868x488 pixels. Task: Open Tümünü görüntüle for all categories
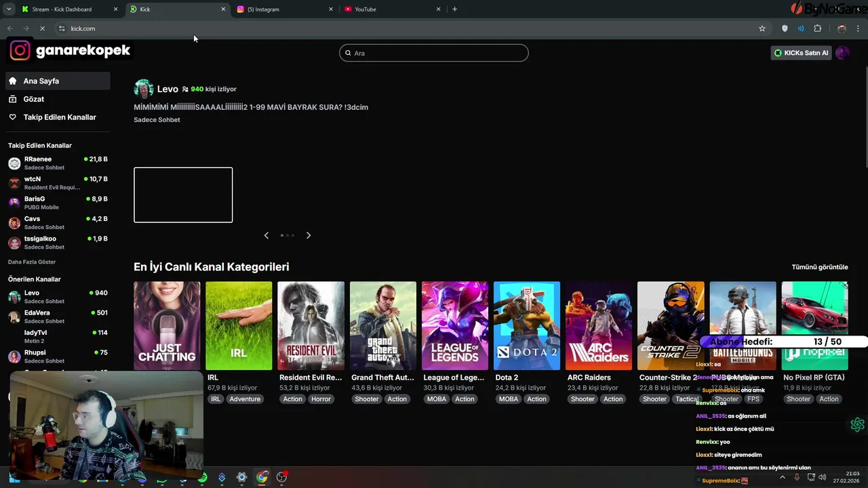(x=820, y=267)
